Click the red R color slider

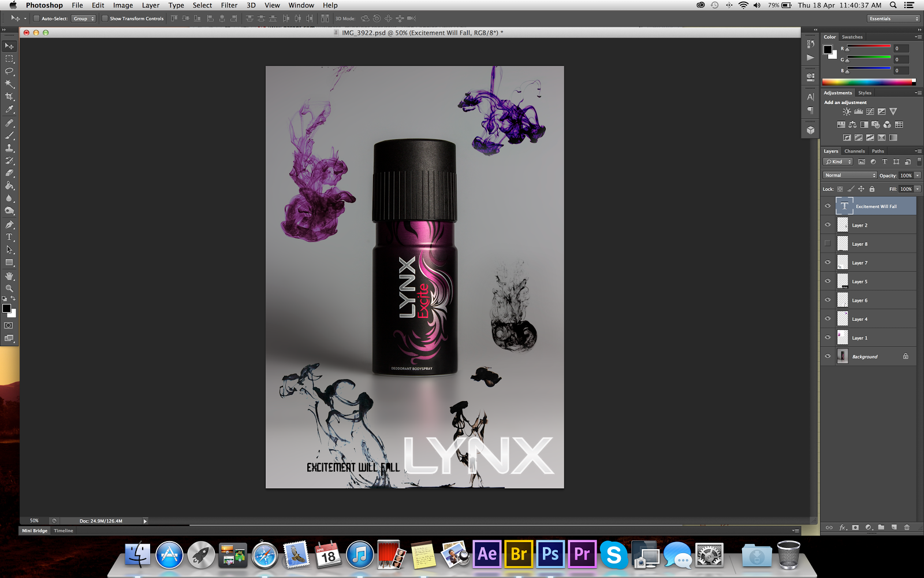[869, 46]
